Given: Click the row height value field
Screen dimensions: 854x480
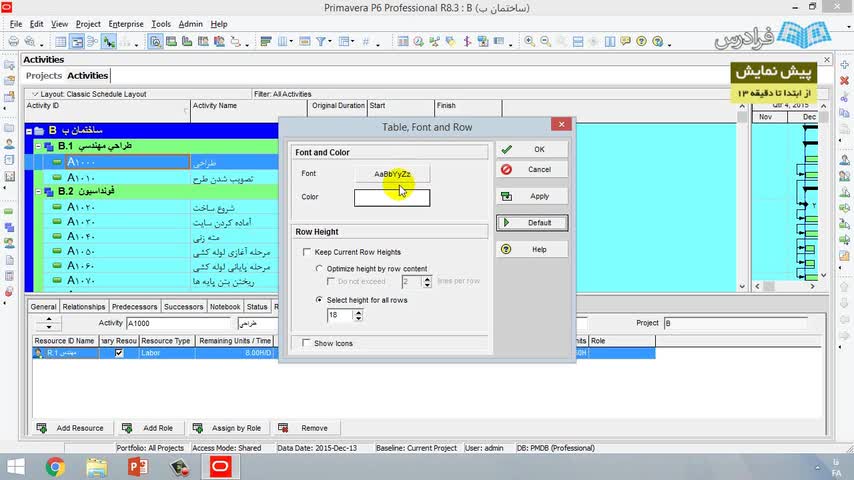Looking at the screenshot, I should pyautogui.click(x=340, y=315).
